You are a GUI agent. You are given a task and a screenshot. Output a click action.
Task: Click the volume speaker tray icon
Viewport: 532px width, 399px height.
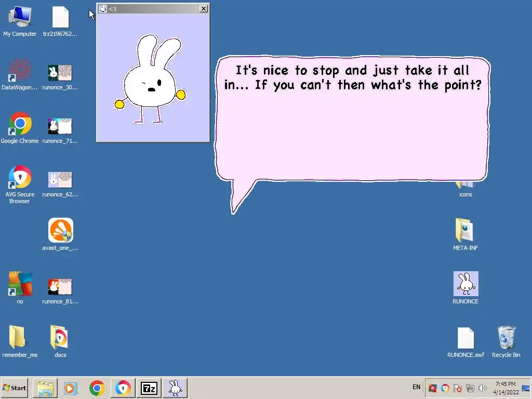[482, 388]
